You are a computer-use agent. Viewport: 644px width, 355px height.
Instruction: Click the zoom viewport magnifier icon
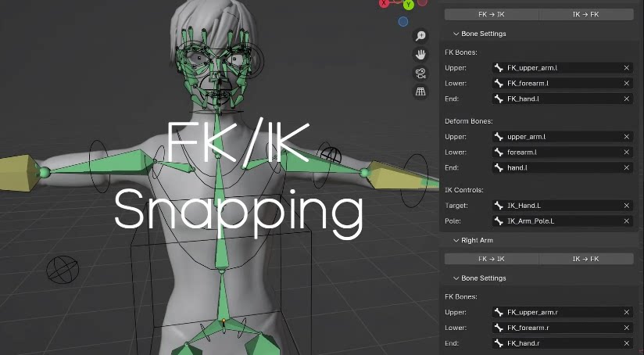point(420,36)
